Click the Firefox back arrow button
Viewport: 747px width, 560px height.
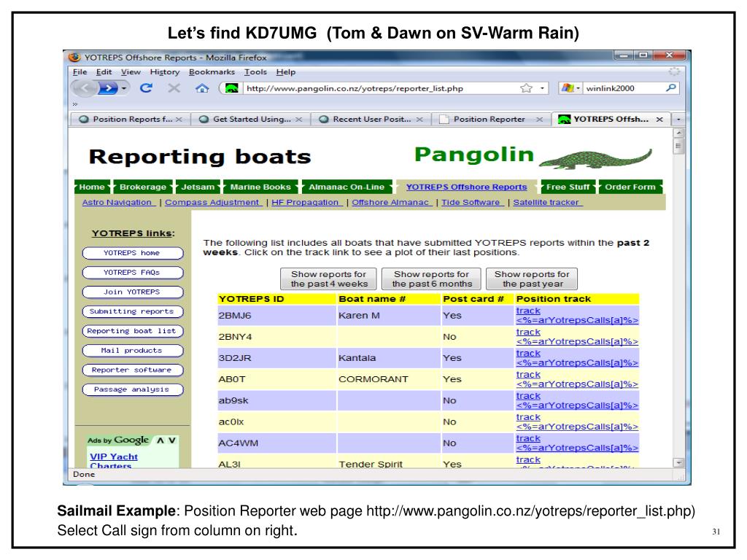click(x=85, y=88)
